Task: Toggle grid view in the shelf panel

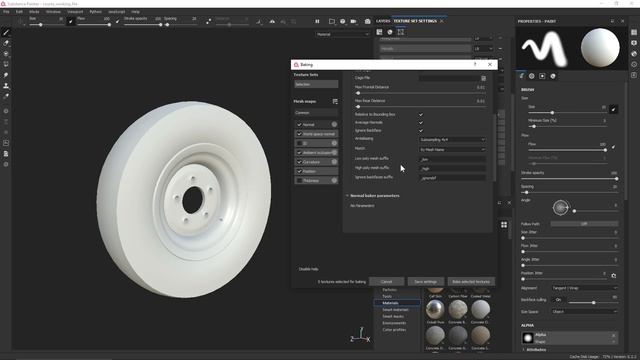Action: coord(504,225)
